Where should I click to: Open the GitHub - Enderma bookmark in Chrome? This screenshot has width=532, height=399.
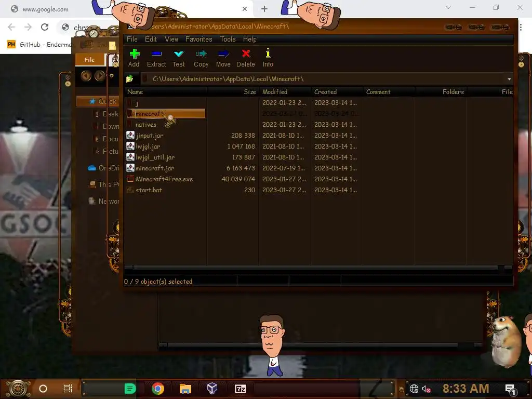[x=39, y=45]
